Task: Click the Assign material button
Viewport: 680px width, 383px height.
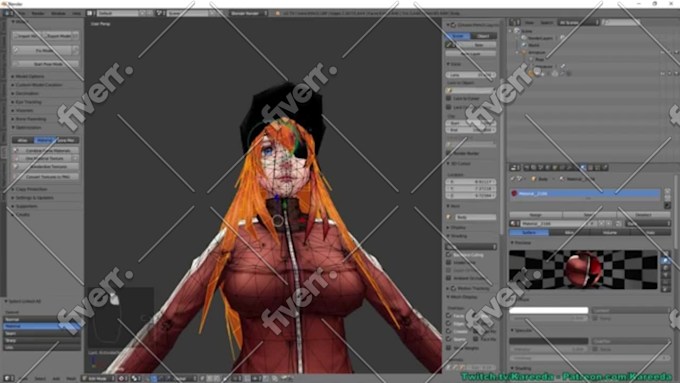Action: tap(536, 215)
